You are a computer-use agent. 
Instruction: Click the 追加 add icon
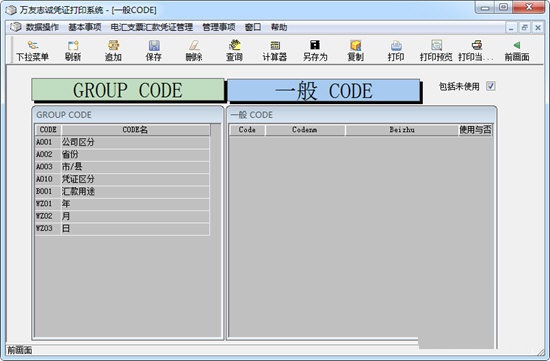(x=113, y=46)
